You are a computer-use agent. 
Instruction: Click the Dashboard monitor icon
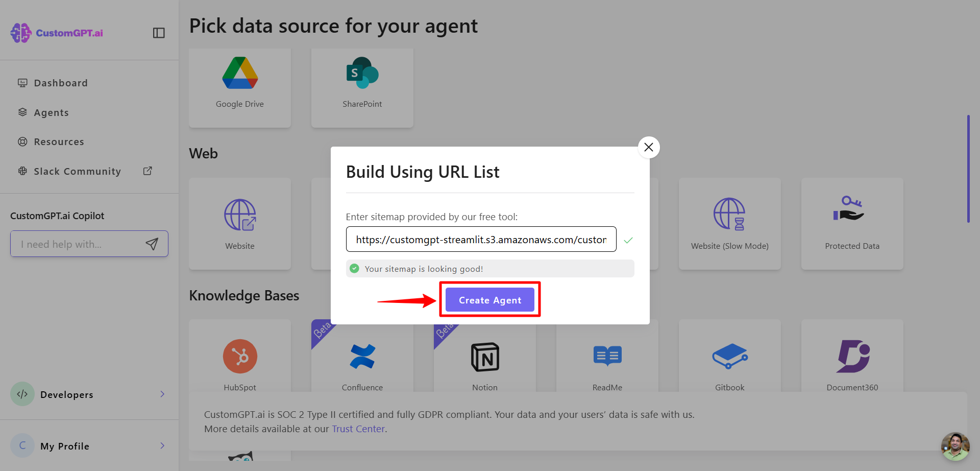coord(22,83)
